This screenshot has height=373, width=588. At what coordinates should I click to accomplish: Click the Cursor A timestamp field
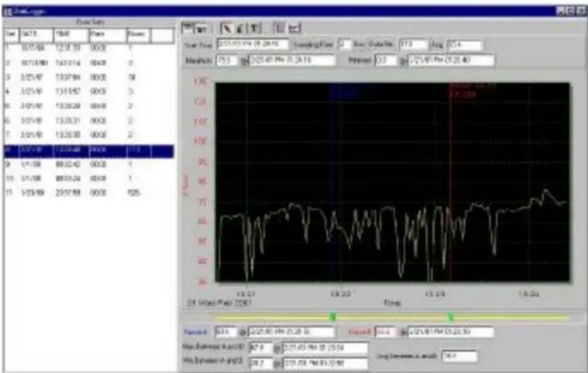pos(292,332)
